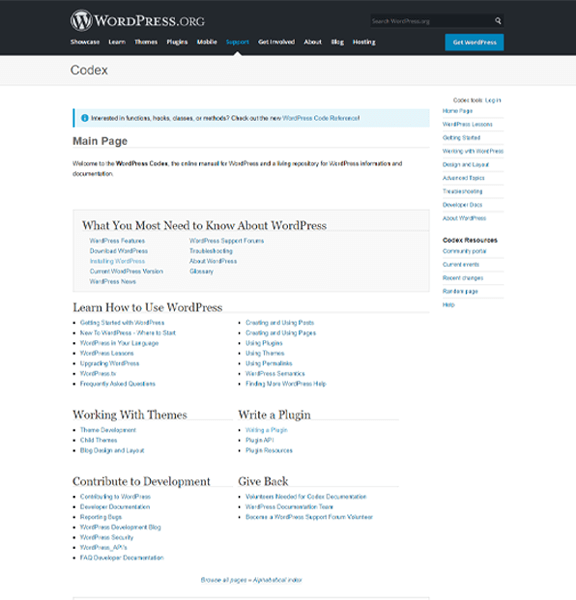Open Developer Docs sidebar link
Image resolution: width=576 pixels, height=600 pixels.
(x=462, y=205)
